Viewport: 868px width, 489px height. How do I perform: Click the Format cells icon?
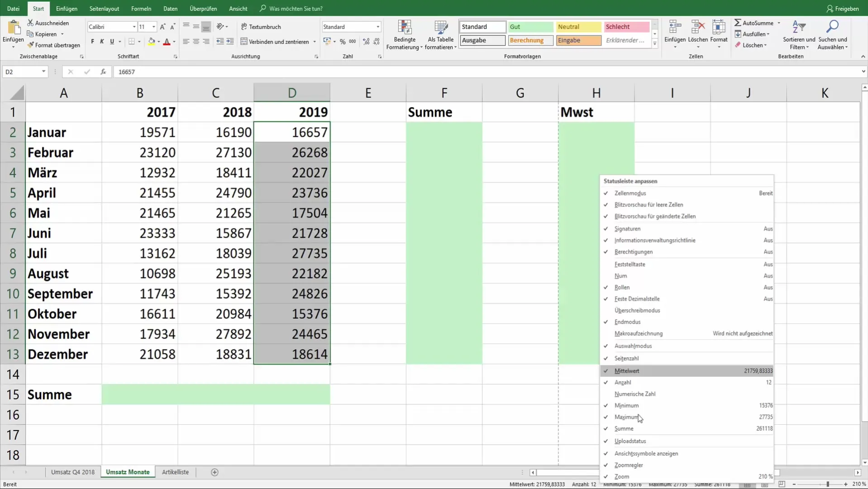pyautogui.click(x=719, y=27)
